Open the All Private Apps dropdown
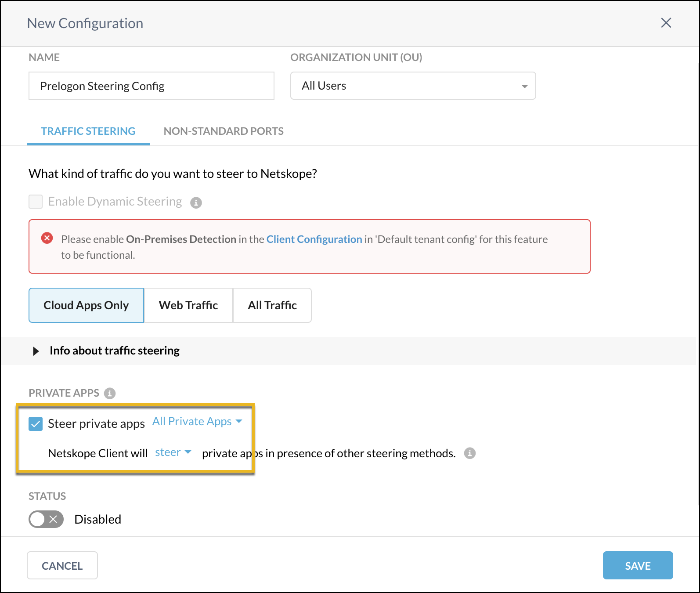The height and width of the screenshot is (593, 700). pyautogui.click(x=197, y=421)
